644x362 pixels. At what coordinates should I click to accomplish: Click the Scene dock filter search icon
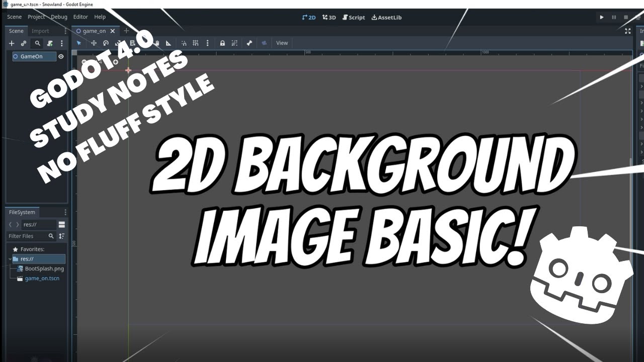(x=37, y=44)
